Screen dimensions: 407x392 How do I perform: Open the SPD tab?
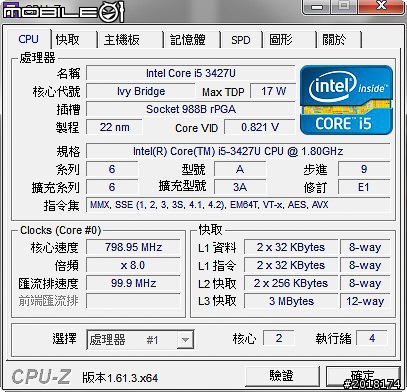click(x=241, y=40)
